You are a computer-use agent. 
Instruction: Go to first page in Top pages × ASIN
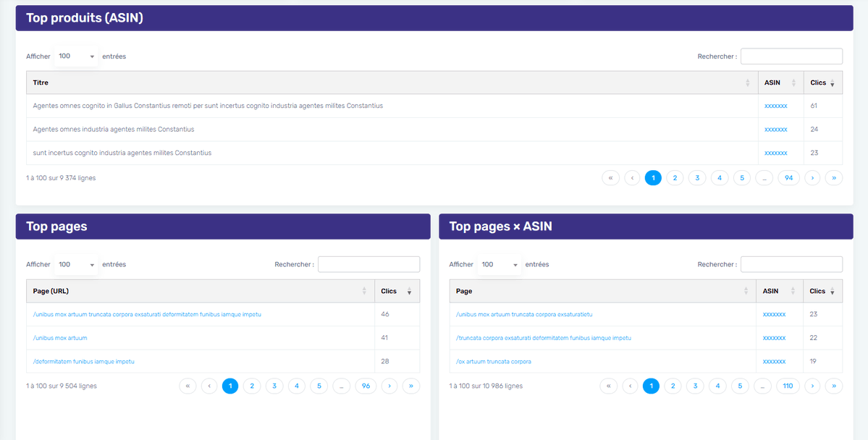point(608,386)
